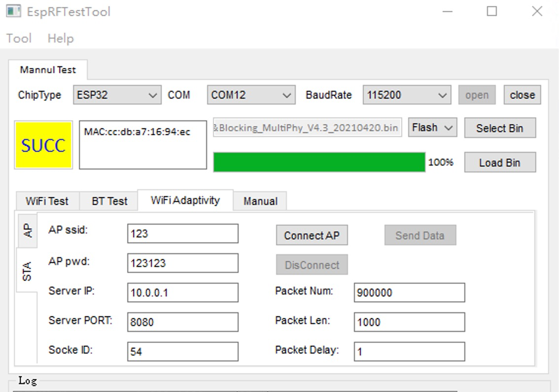
Task: Click the AP ssid input field
Action: (182, 233)
